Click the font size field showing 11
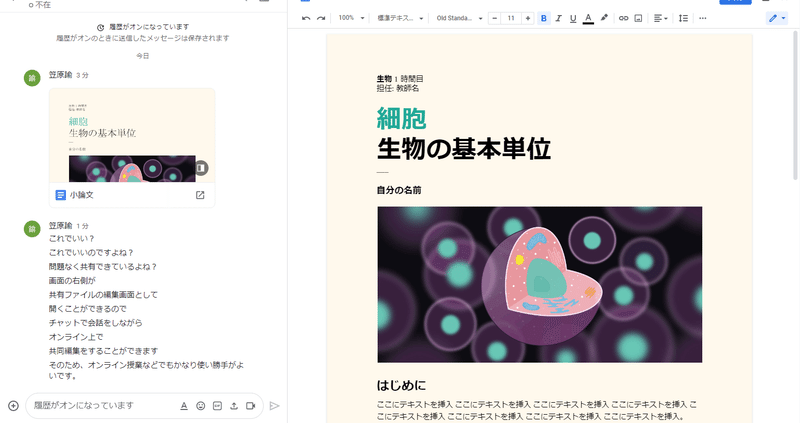This screenshot has height=423, width=800. pos(511,18)
